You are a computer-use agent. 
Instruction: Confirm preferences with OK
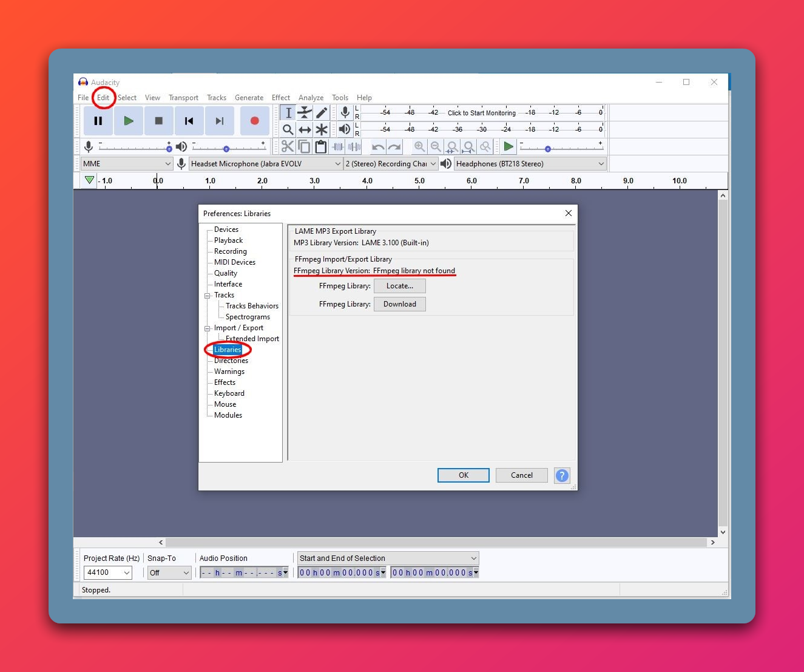[x=464, y=475]
